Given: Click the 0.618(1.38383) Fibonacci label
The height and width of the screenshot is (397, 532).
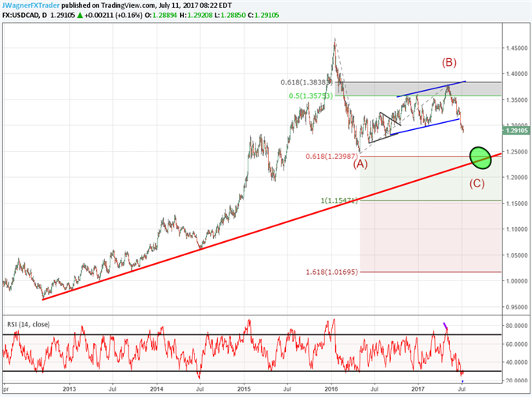Looking at the screenshot, I should (306, 82).
